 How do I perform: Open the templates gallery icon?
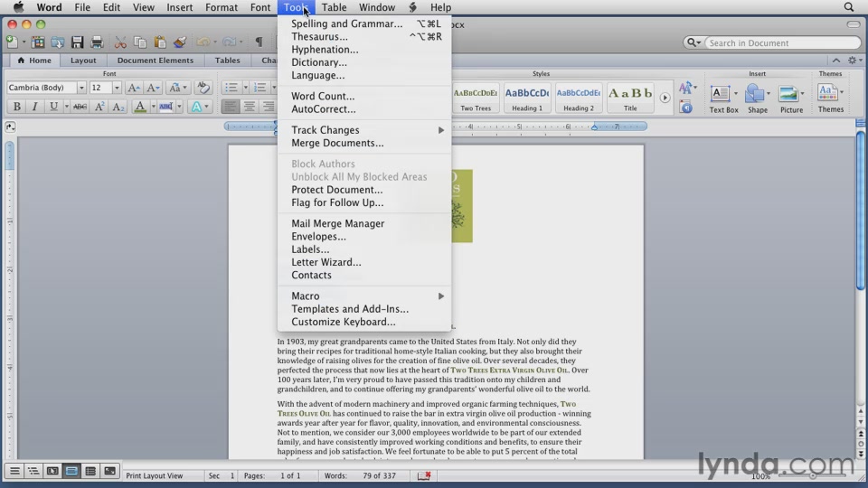tap(38, 42)
